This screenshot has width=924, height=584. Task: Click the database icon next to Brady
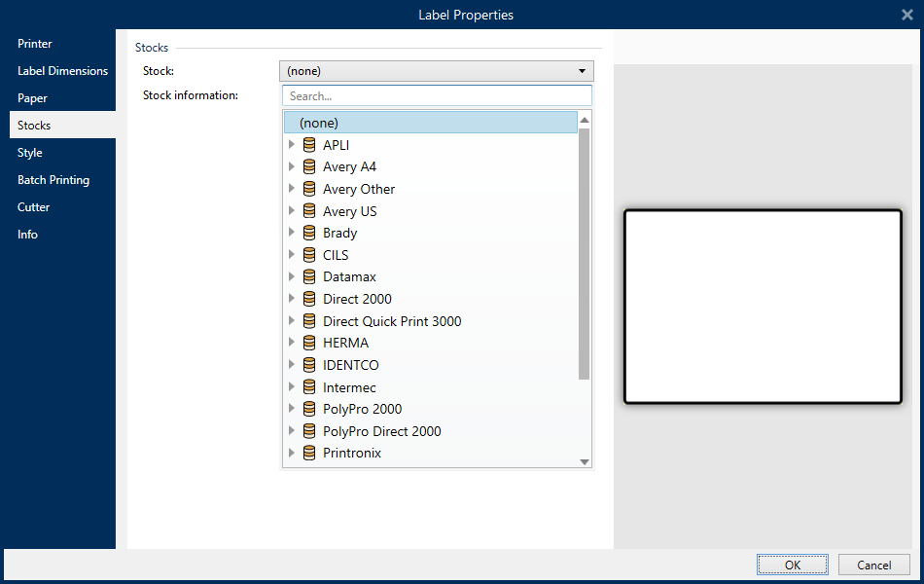(309, 234)
